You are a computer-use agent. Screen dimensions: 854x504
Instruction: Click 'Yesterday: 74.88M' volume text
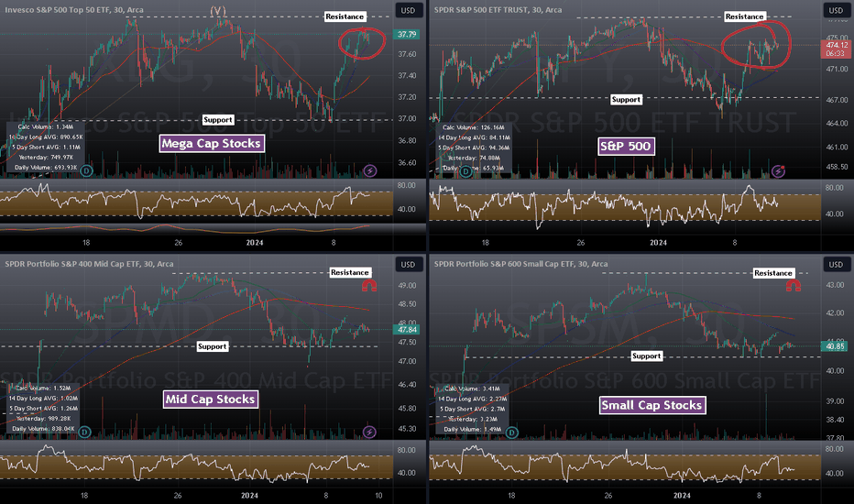(x=475, y=158)
